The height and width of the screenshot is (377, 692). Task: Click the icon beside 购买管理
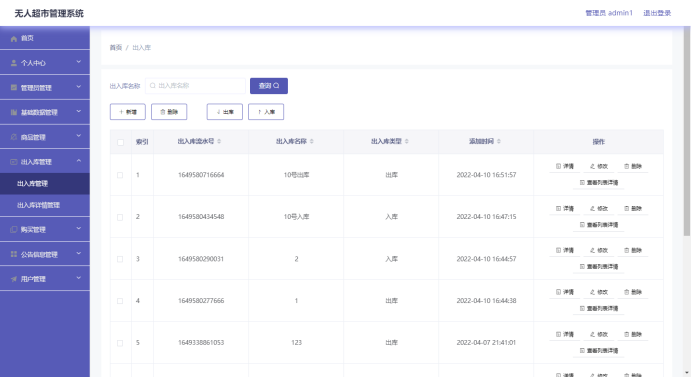(14, 229)
